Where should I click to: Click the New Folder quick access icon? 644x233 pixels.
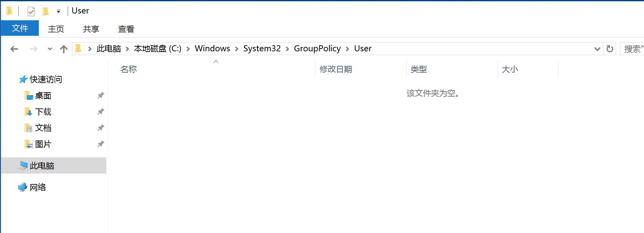[46, 11]
